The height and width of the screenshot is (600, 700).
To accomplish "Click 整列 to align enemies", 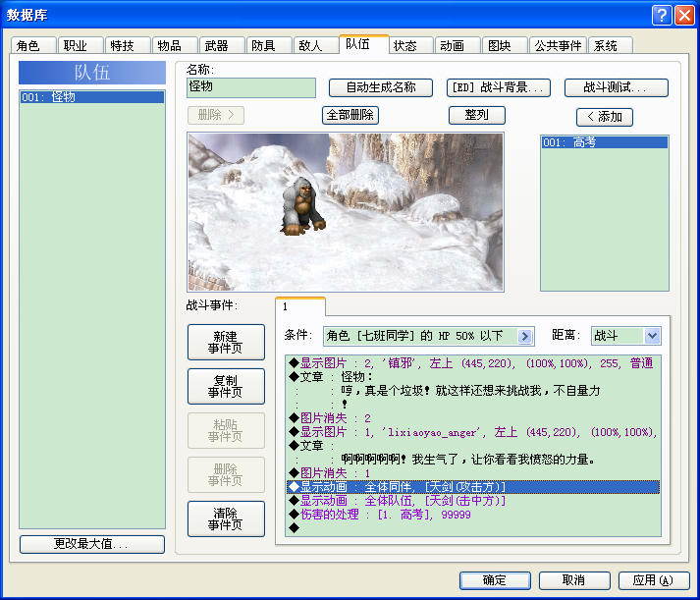I will tap(477, 115).
